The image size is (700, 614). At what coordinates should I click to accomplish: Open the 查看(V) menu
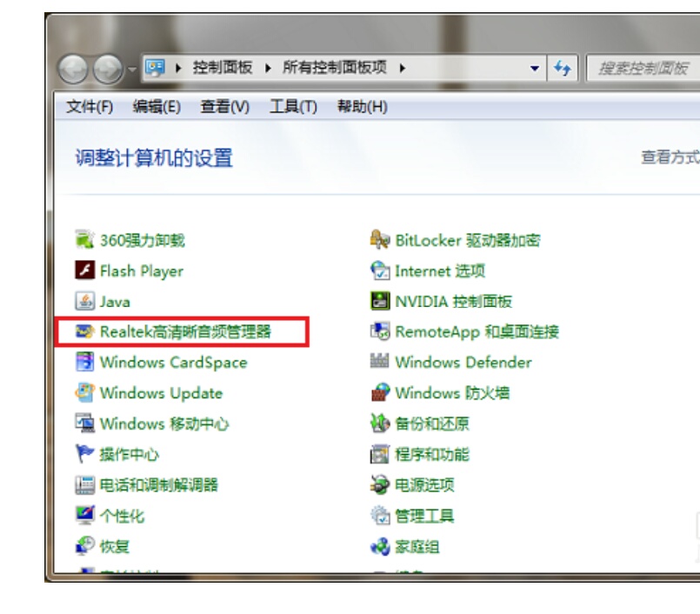point(224,107)
